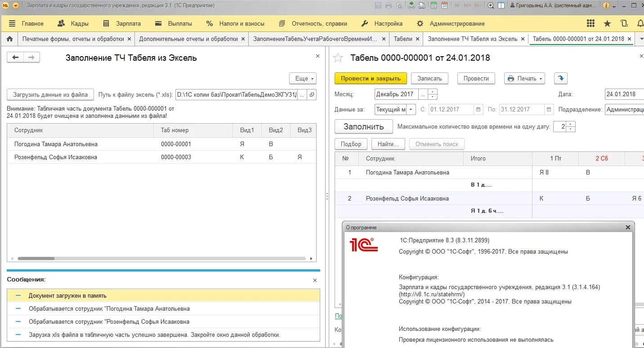Close Печатные формы tab with X
The height and width of the screenshot is (348, 644).
coord(129,39)
